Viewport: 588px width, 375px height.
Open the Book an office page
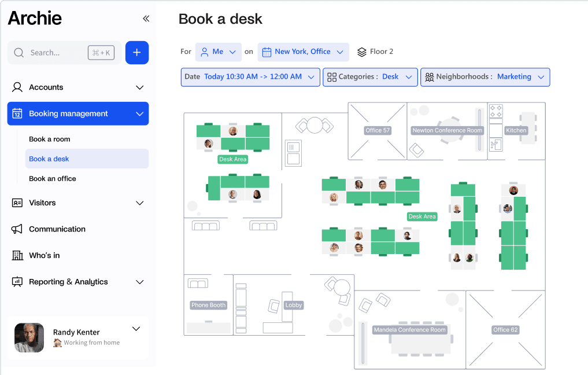(52, 178)
